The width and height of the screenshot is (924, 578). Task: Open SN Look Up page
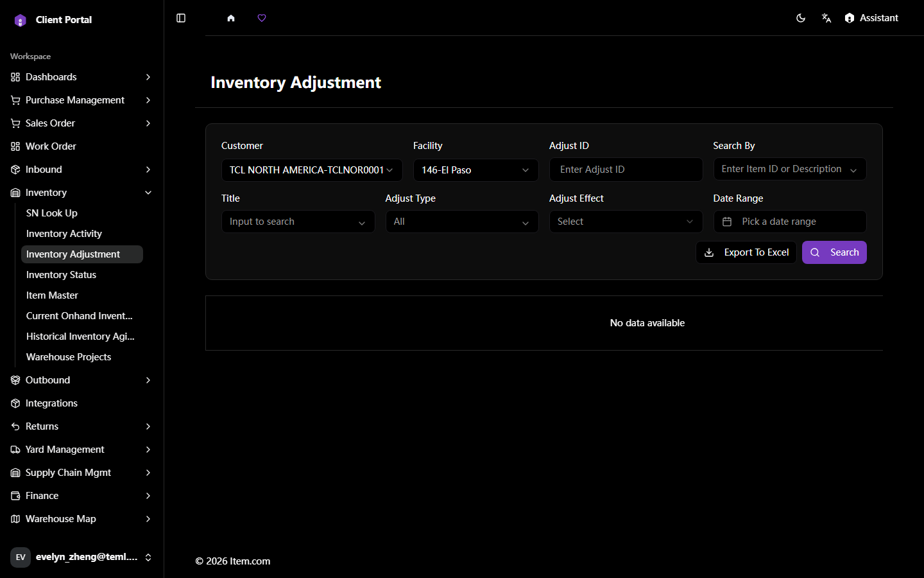coord(82,213)
